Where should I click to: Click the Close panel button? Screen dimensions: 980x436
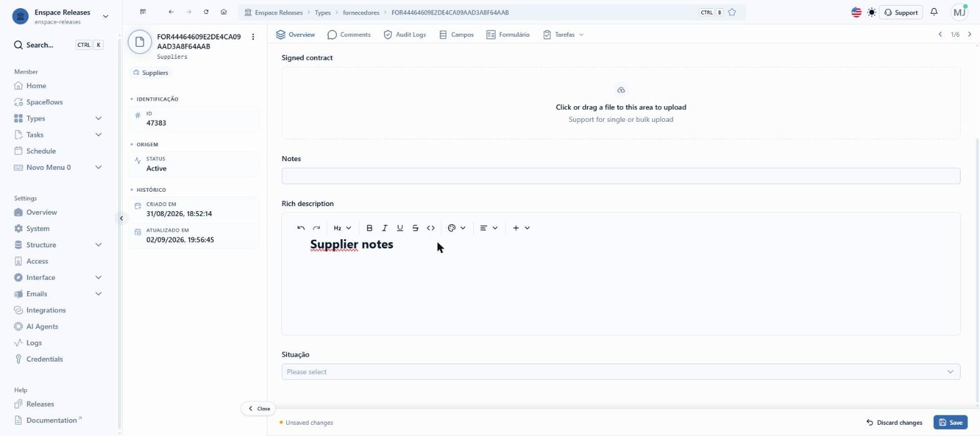(258, 409)
